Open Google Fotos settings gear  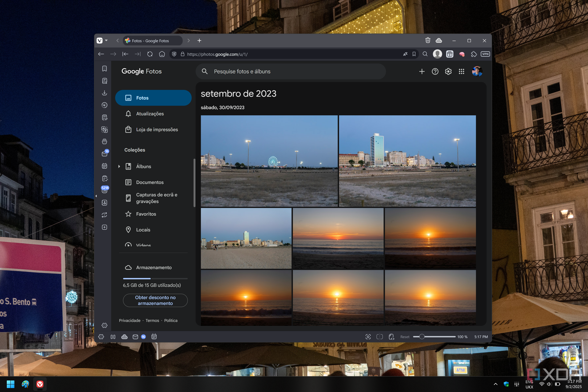click(448, 71)
